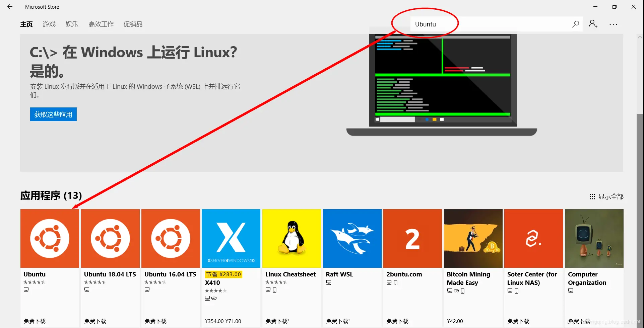Click the Soter Center (for Linux NAS) title
The width and height of the screenshot is (644, 328).
pos(532,278)
